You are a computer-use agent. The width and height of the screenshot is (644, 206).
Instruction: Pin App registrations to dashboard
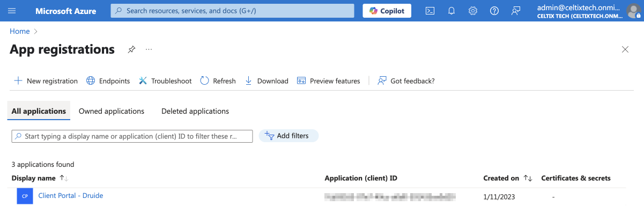point(131,49)
